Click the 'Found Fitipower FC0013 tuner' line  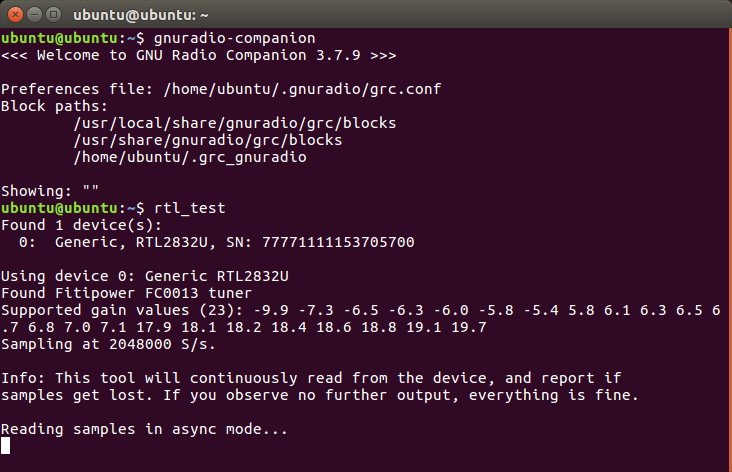(x=127, y=293)
